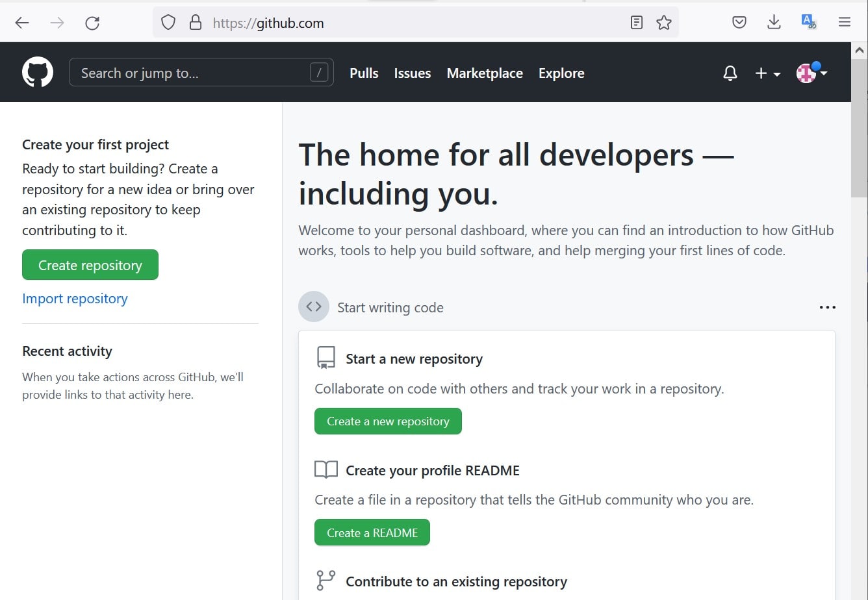This screenshot has height=600, width=868.
Task: Reload the page with the refresh icon
Action: pos(92,23)
